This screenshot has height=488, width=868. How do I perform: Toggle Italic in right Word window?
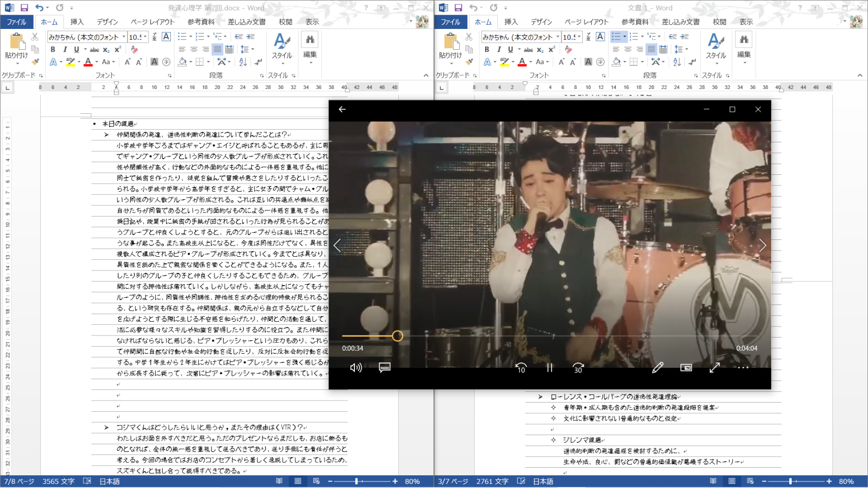(499, 49)
